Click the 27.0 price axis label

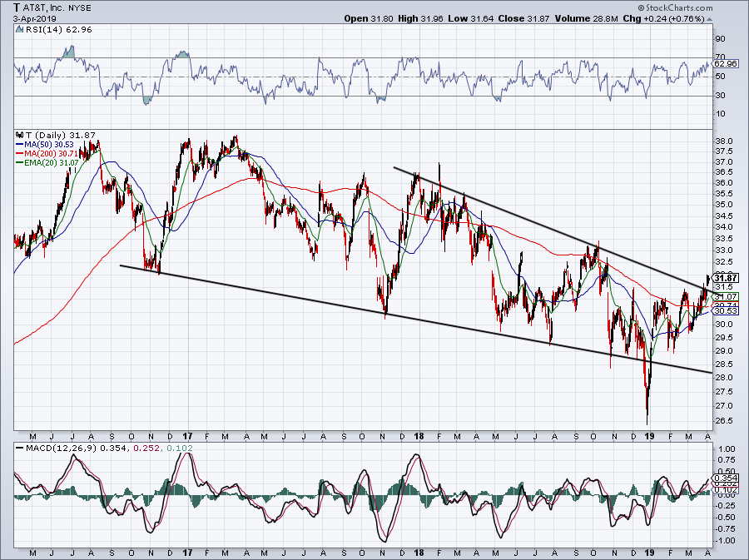point(724,406)
